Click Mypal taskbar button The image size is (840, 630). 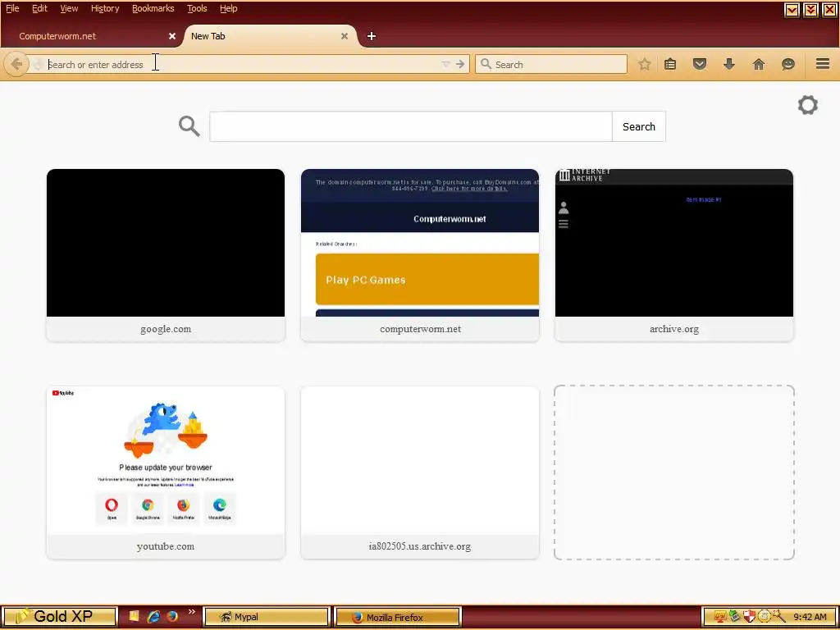pos(267,617)
